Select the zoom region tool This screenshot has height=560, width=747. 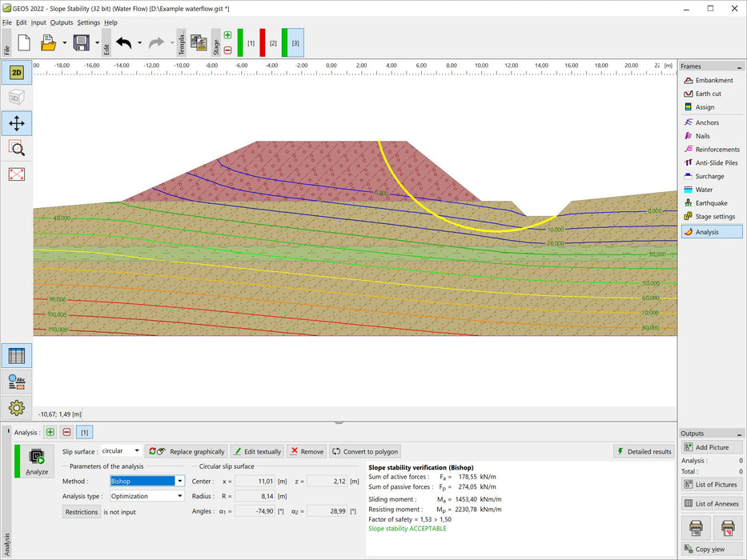(16, 147)
